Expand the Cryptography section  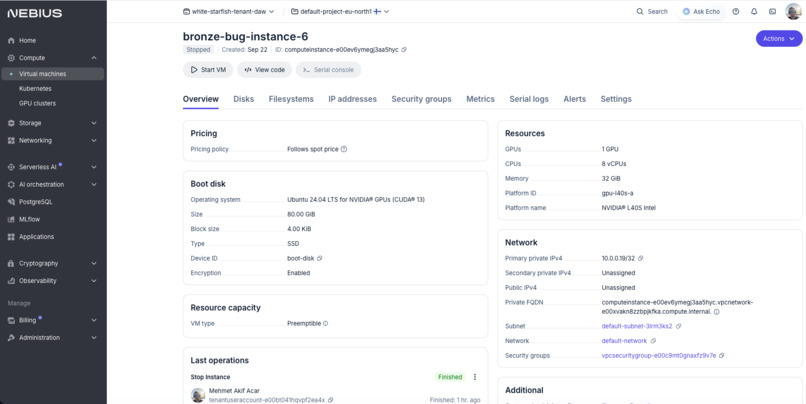point(94,264)
